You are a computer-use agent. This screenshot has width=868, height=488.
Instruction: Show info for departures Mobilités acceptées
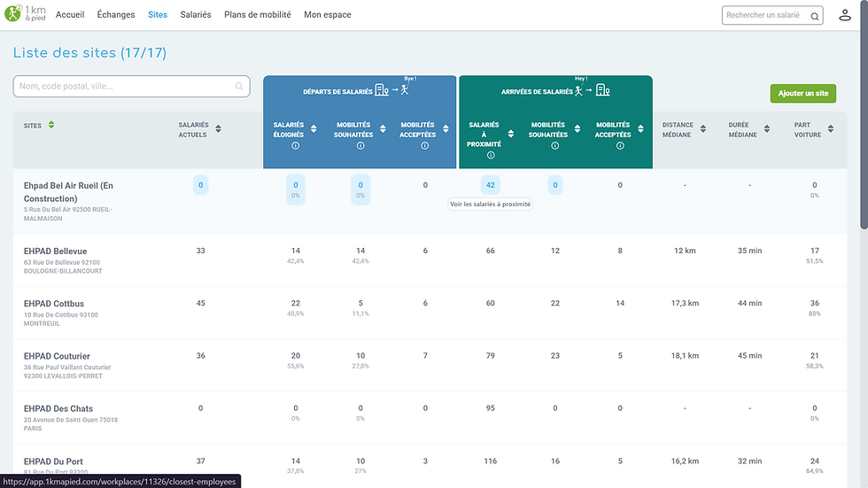tap(424, 145)
